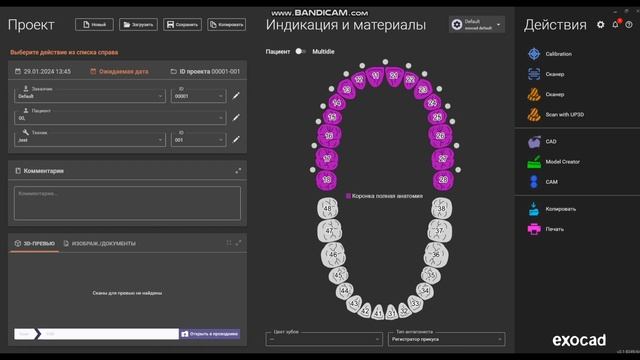Screen dimensions: 640x360
Task: Switch to the 3D-ПРЕВЬЮ tab
Action: click(x=35, y=243)
